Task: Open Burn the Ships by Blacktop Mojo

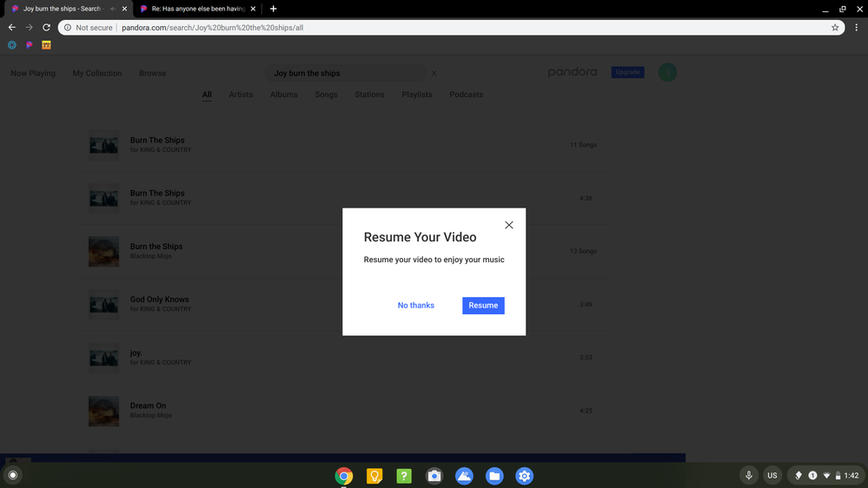Action: [343, 251]
